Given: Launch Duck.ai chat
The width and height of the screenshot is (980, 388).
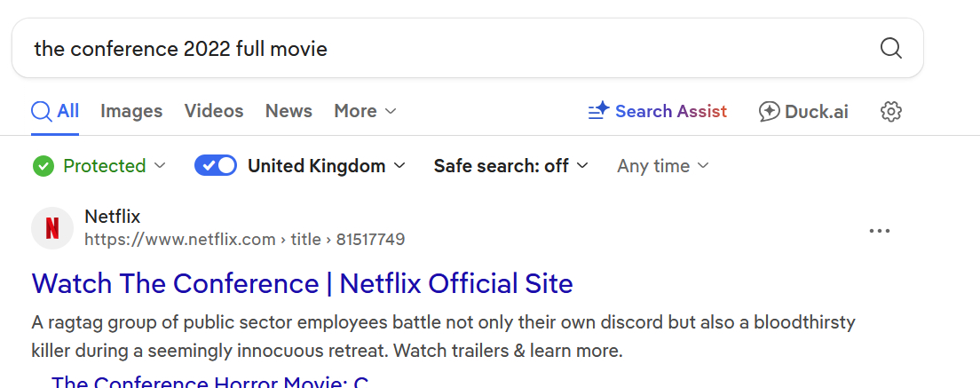Looking at the screenshot, I should pyautogui.click(x=803, y=111).
